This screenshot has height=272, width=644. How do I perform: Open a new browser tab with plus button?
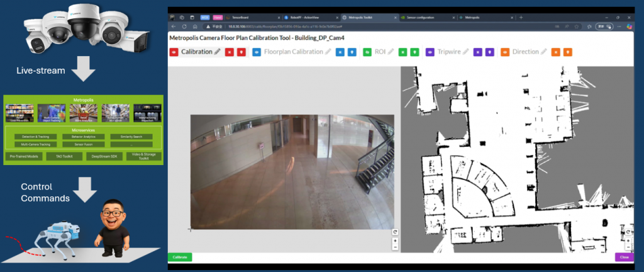521,17
